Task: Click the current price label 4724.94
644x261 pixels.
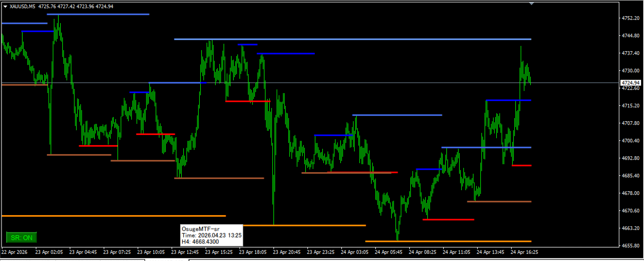Action: (x=631, y=83)
